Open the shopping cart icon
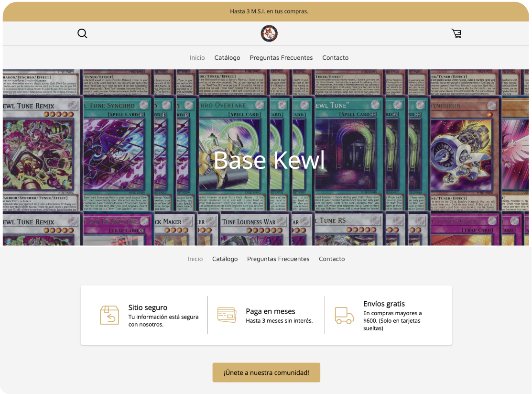 (456, 33)
